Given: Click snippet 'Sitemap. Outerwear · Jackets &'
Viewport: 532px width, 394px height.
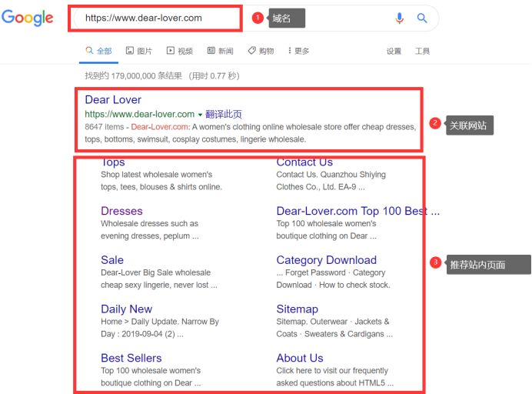Looking at the screenshot, I should point(332,322).
